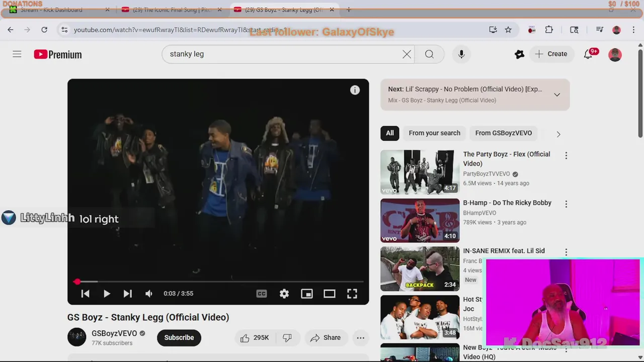Open the notifications bell
Screen dimensions: 644x362
pos(588,54)
